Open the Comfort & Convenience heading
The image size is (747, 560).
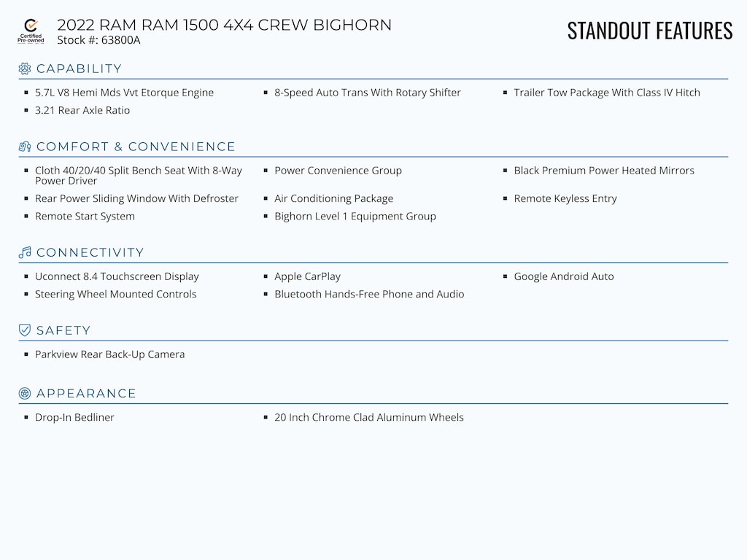click(136, 147)
